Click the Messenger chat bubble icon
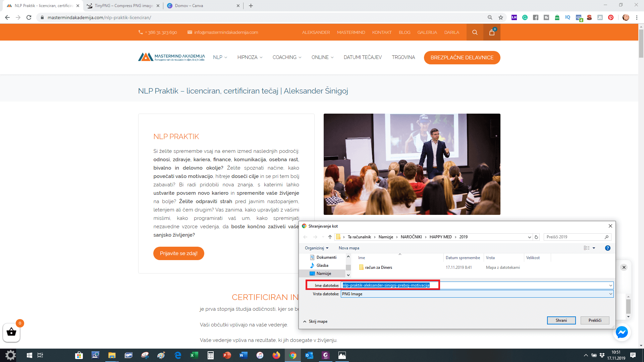This screenshot has width=644, height=362. 622,333
